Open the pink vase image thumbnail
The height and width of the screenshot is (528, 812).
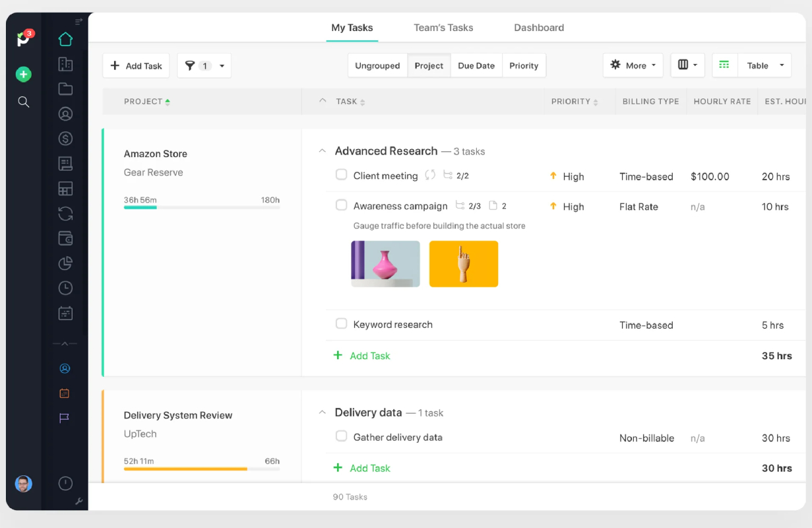click(x=385, y=264)
